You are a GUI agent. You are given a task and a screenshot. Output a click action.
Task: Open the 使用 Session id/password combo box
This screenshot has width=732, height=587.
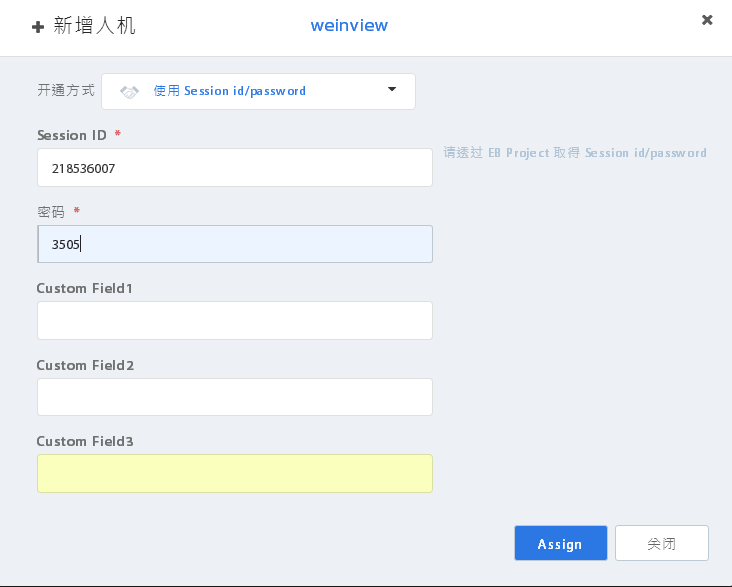258,92
